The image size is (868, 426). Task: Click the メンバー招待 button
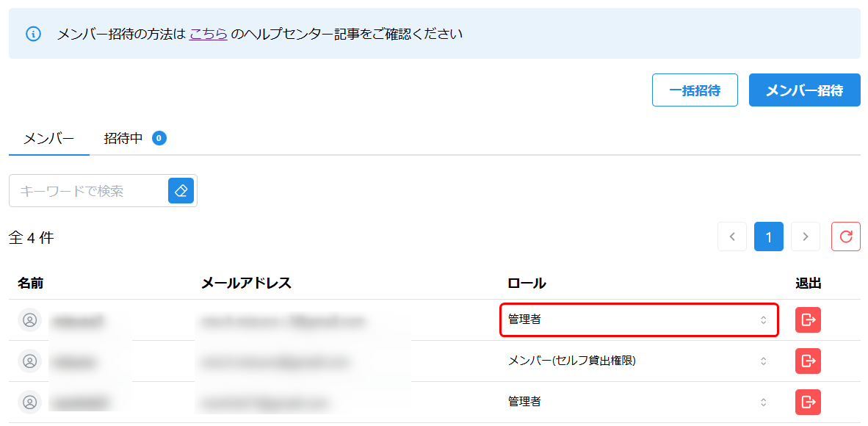pos(804,90)
